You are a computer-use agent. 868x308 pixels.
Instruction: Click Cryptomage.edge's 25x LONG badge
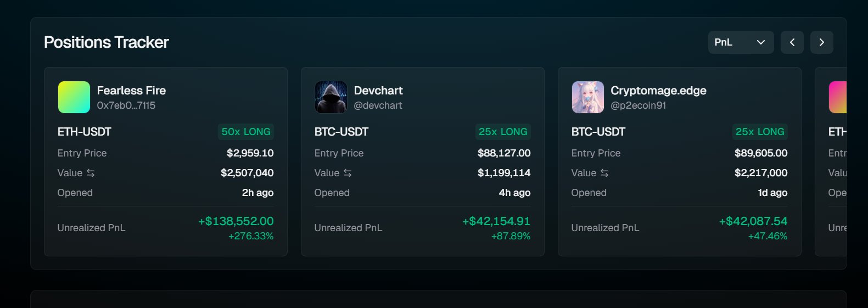(x=760, y=132)
